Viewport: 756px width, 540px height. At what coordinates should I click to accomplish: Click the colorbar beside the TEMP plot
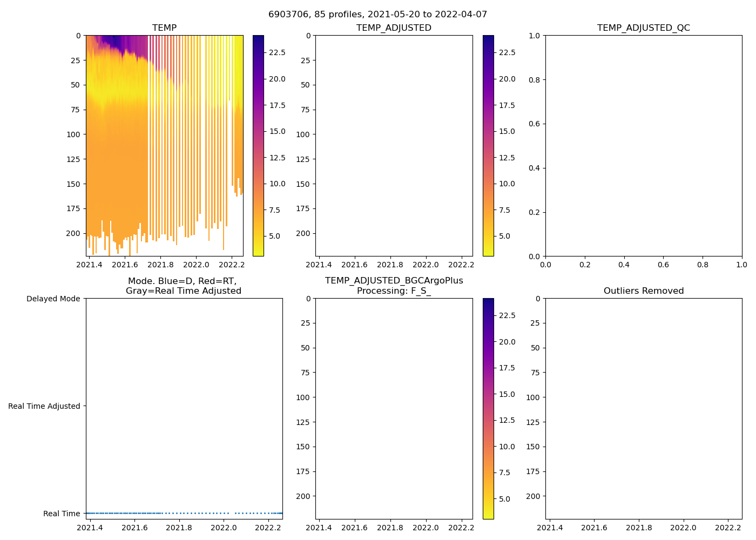(258, 146)
